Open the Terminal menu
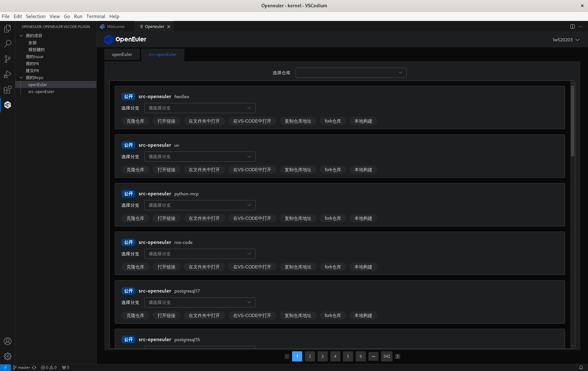The height and width of the screenshot is (371, 588). 96,17
